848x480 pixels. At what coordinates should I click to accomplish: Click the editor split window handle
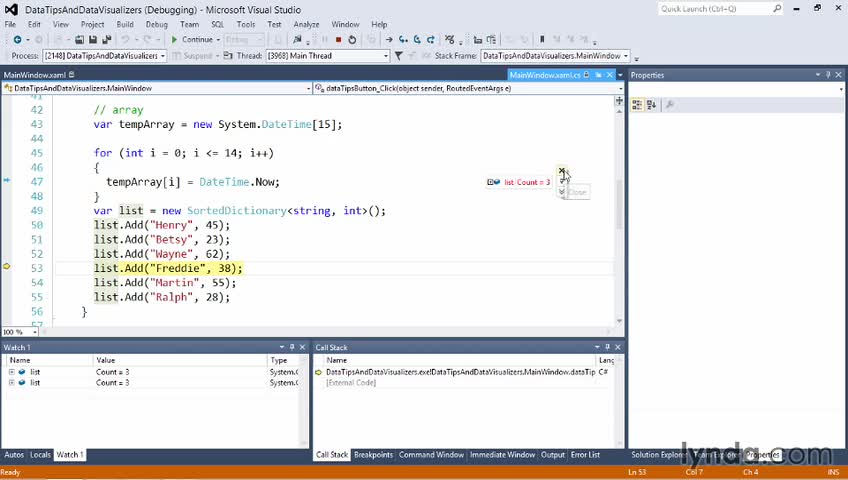(619, 101)
